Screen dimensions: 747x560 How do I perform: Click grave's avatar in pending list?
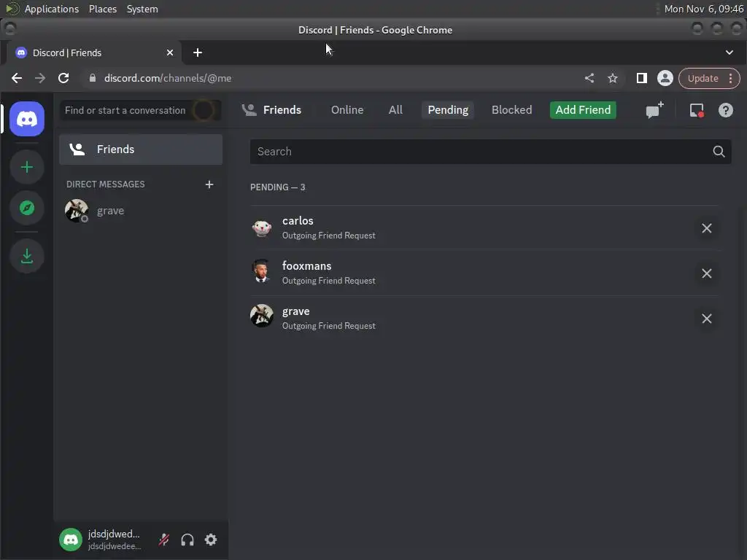coord(262,316)
